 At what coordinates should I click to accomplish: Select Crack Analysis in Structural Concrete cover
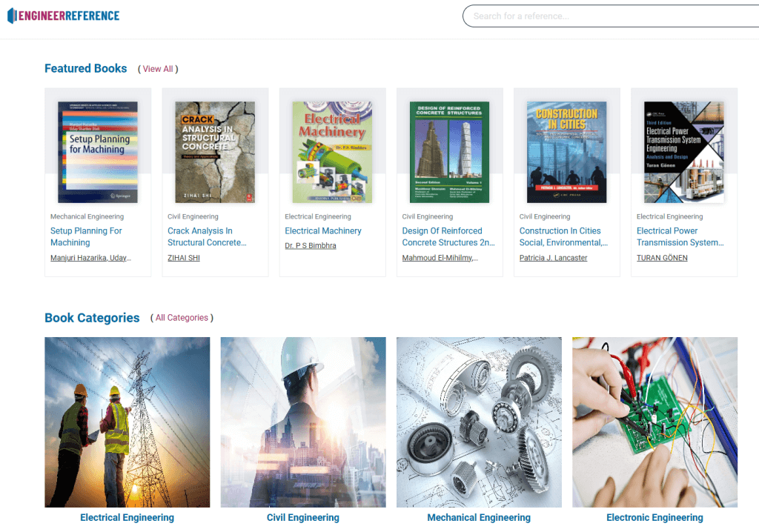(x=215, y=152)
